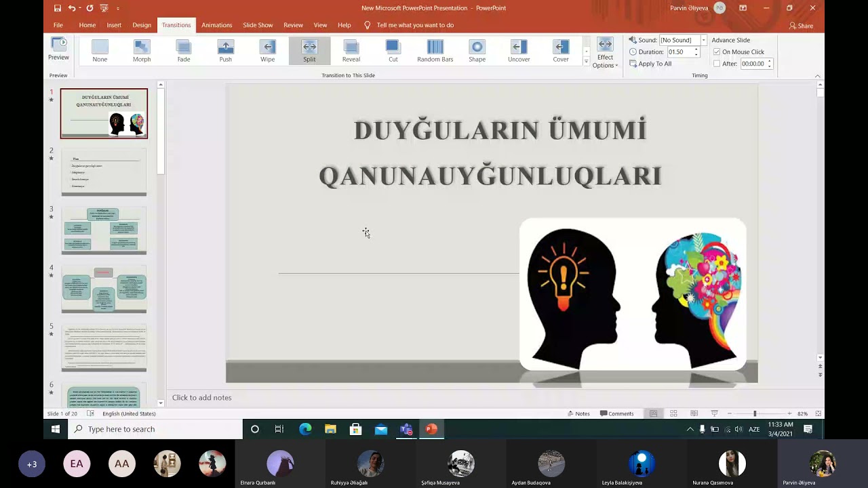Viewport: 868px width, 488px height.
Task: Open the Comments pane
Action: click(x=616, y=413)
